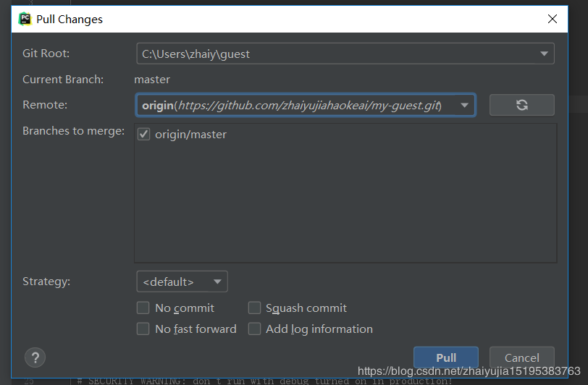The image size is (588, 385).
Task: Uncheck the origin/master branch checkbox
Action: click(x=143, y=134)
